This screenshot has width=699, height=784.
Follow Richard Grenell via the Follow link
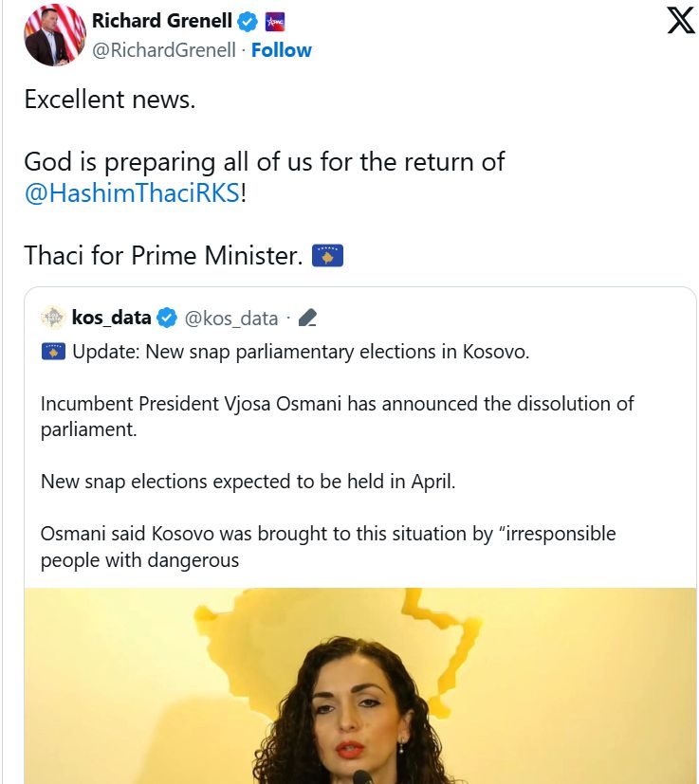click(281, 50)
